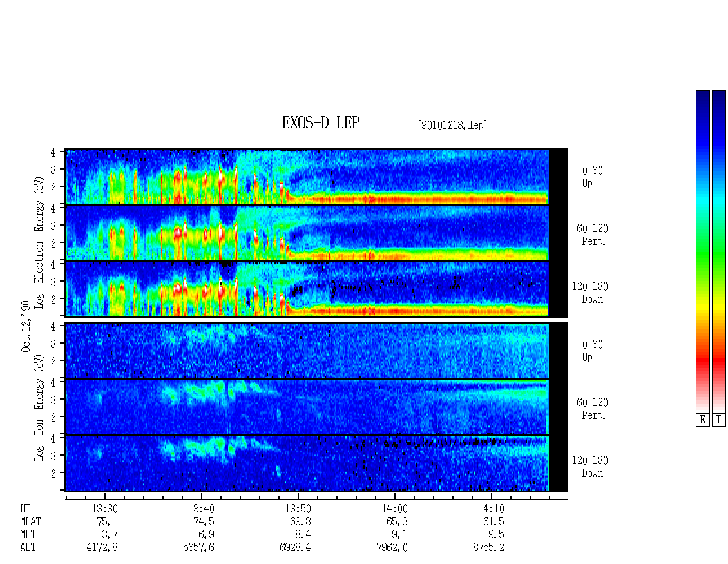Click the electron color scale bar above E
Viewport: 728px width, 564px height.
coord(702,251)
